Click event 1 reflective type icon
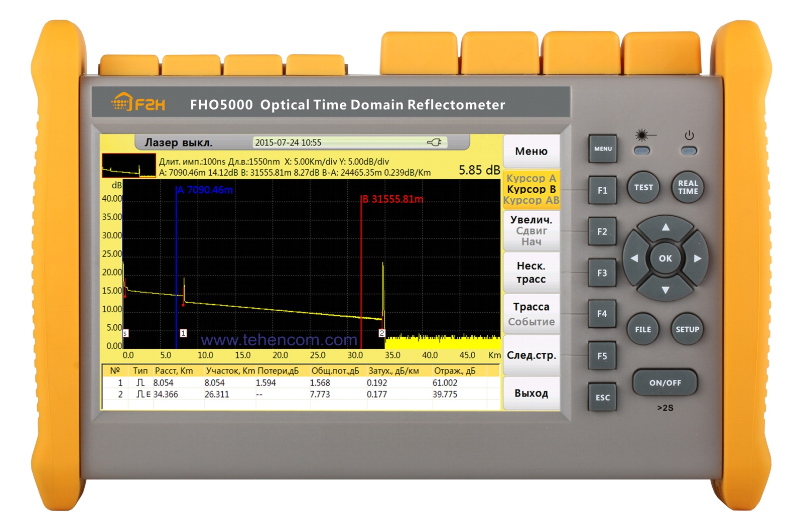Viewport: 803px width, 532px height. coord(141,382)
